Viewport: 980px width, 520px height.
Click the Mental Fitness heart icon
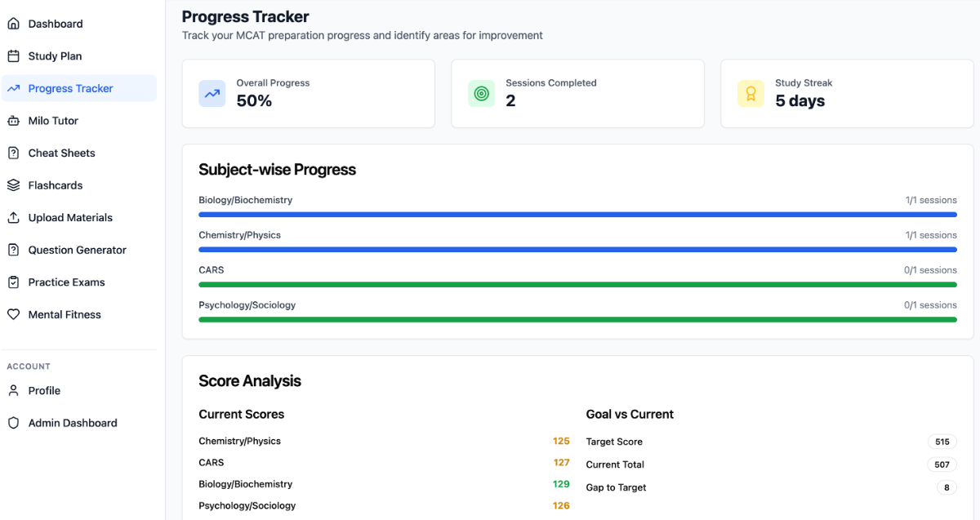(x=13, y=314)
